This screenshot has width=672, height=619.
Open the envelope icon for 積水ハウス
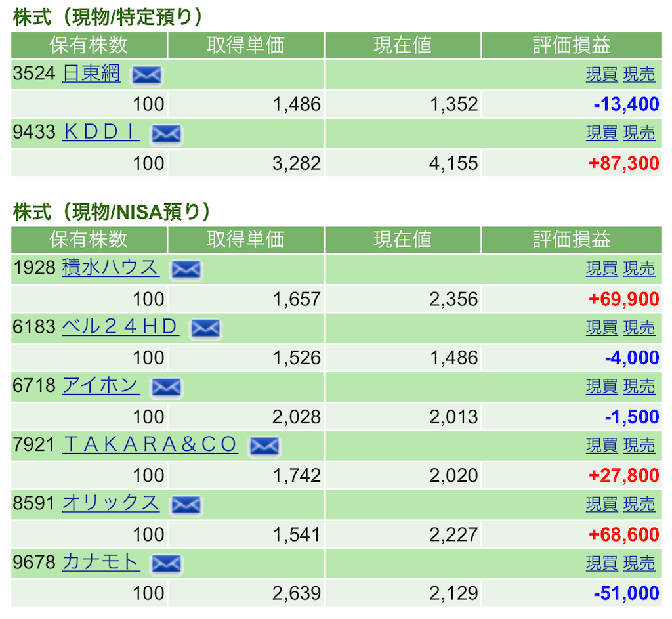[x=186, y=270]
